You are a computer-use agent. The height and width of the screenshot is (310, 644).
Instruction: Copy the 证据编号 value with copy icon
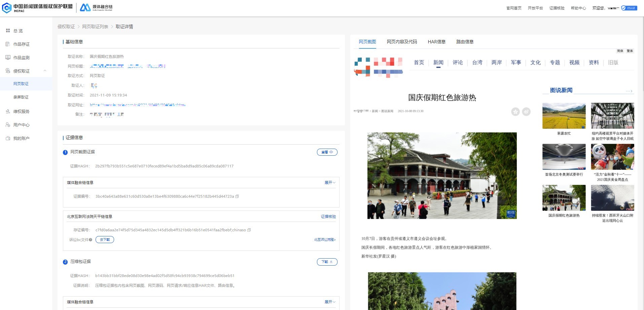[237, 196]
